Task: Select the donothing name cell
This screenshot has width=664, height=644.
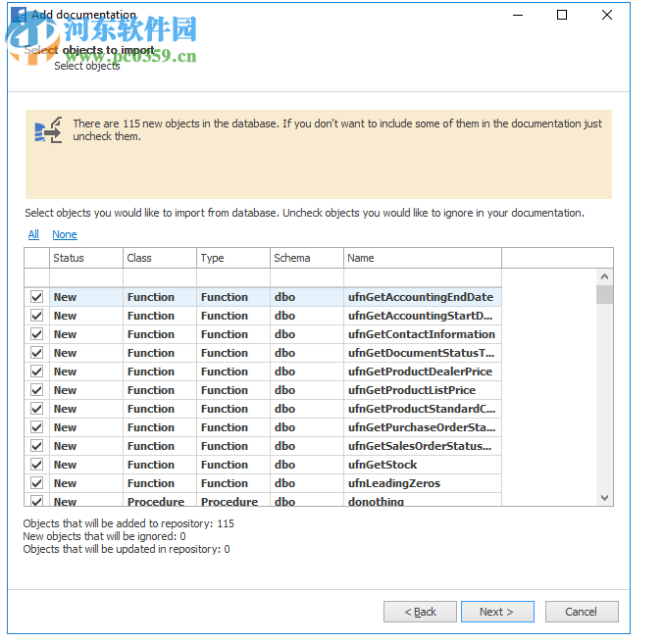Action: coord(423,500)
